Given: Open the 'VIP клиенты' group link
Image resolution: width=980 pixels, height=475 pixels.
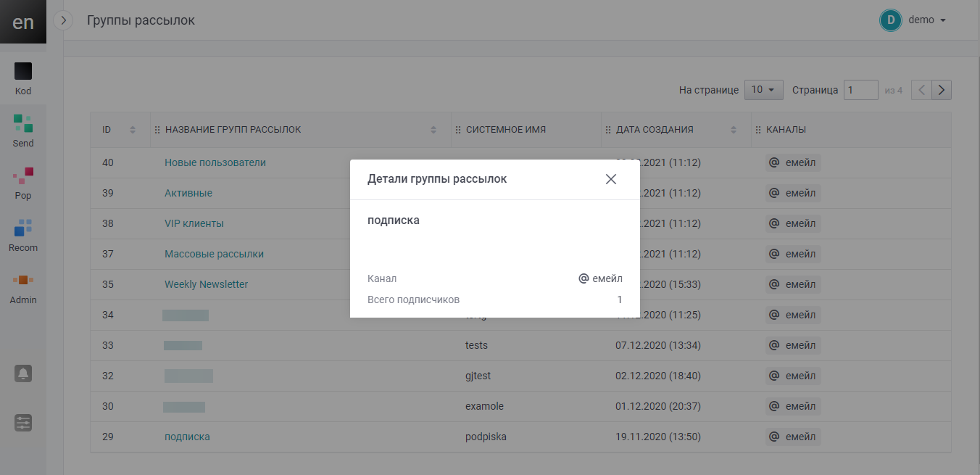Looking at the screenshot, I should 194,223.
